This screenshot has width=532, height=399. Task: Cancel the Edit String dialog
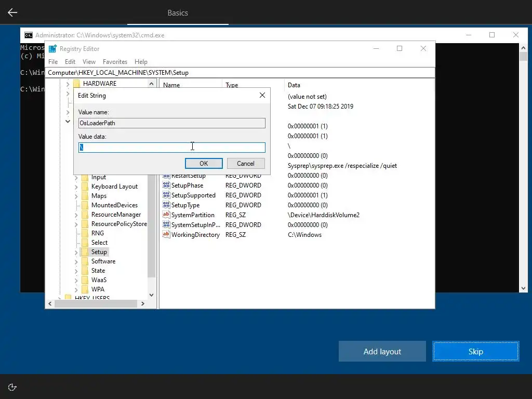point(246,164)
